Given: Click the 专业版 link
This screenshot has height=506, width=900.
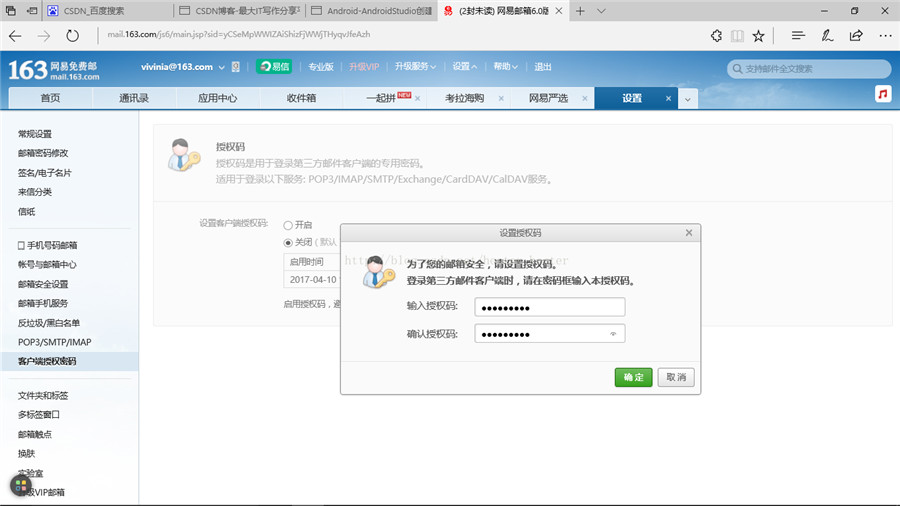Looking at the screenshot, I should 320,67.
